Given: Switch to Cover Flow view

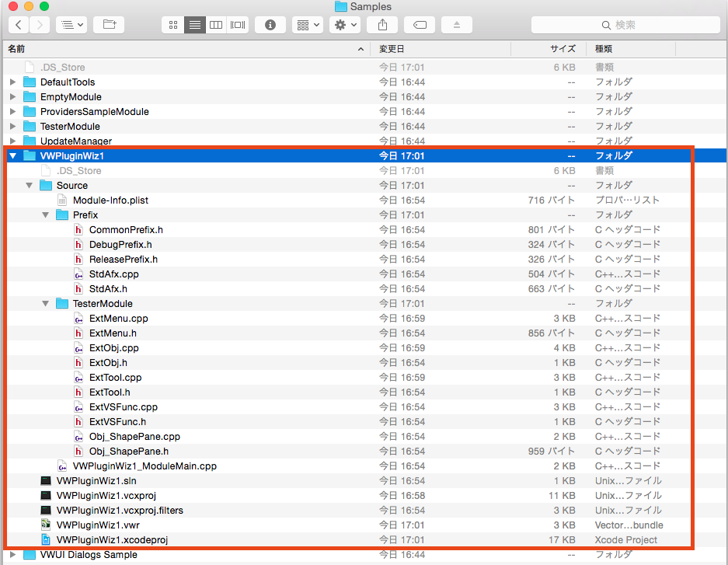Looking at the screenshot, I should point(238,25).
